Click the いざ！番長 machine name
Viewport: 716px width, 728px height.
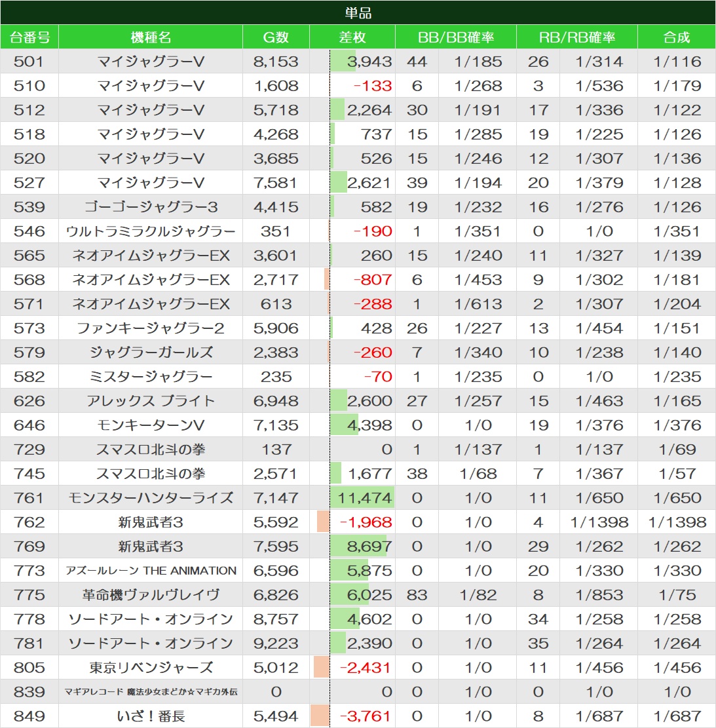[151, 716]
